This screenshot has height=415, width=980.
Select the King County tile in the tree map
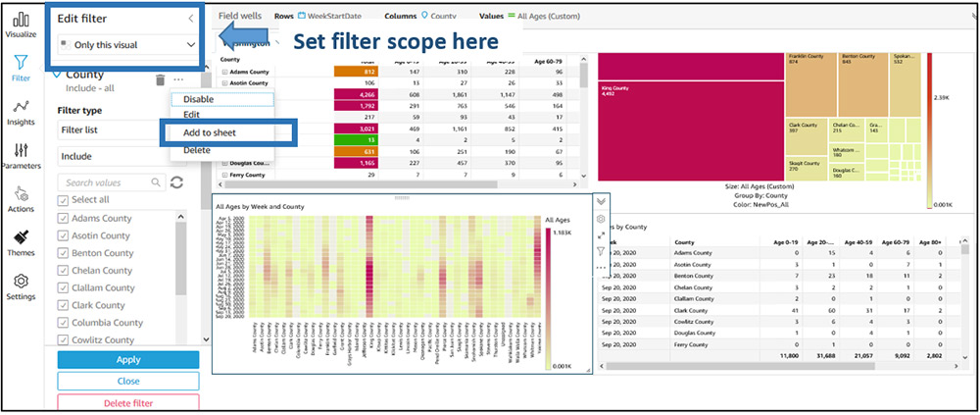click(691, 130)
